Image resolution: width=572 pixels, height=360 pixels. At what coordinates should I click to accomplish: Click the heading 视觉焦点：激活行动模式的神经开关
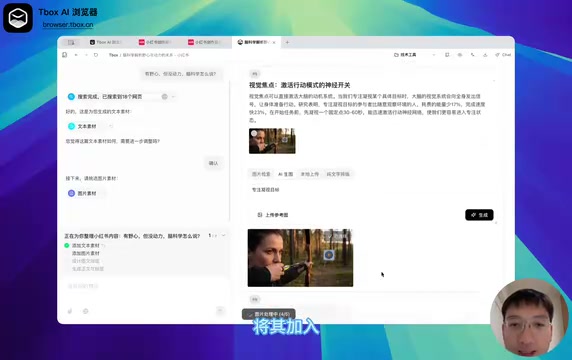click(299, 85)
